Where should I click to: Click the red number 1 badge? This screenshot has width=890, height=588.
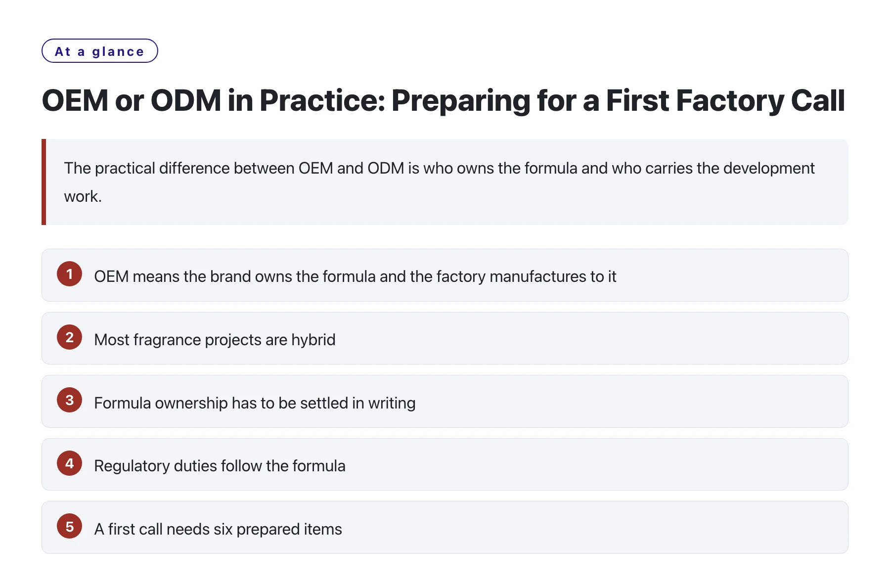tap(69, 274)
